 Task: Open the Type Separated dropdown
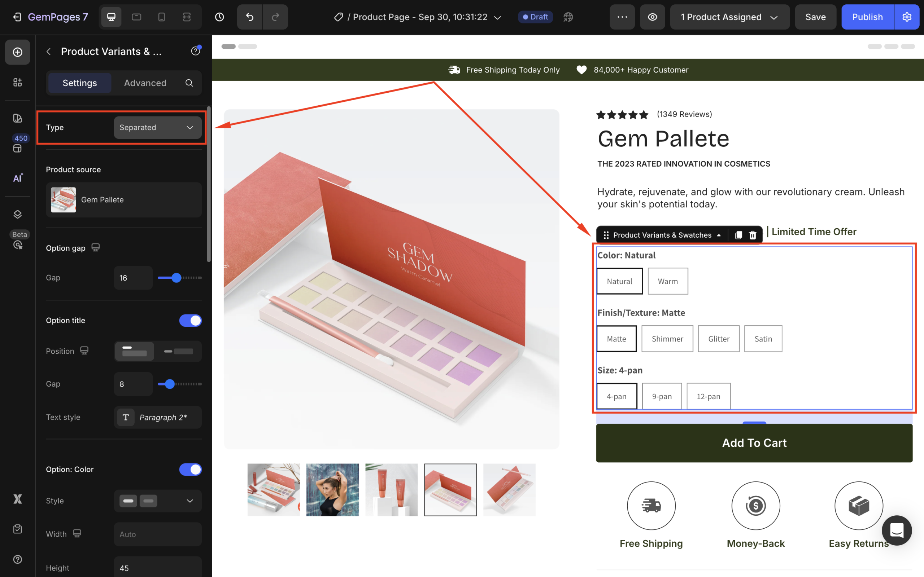point(157,127)
